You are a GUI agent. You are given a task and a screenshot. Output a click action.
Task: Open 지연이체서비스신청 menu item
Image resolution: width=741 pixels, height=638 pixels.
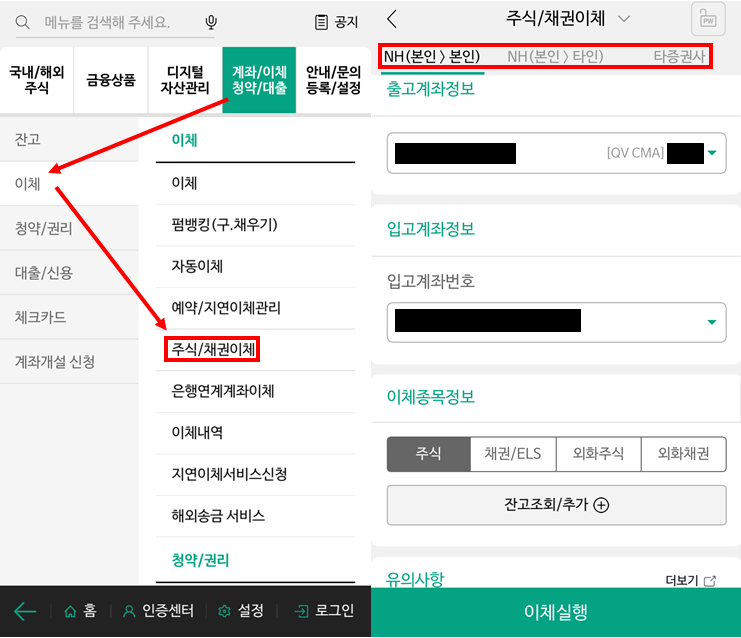[255, 474]
